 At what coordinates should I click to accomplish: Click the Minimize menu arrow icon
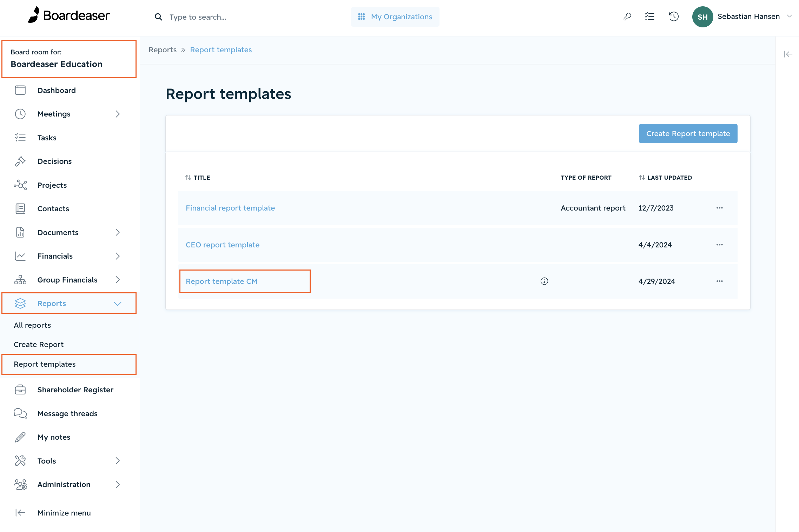20,513
